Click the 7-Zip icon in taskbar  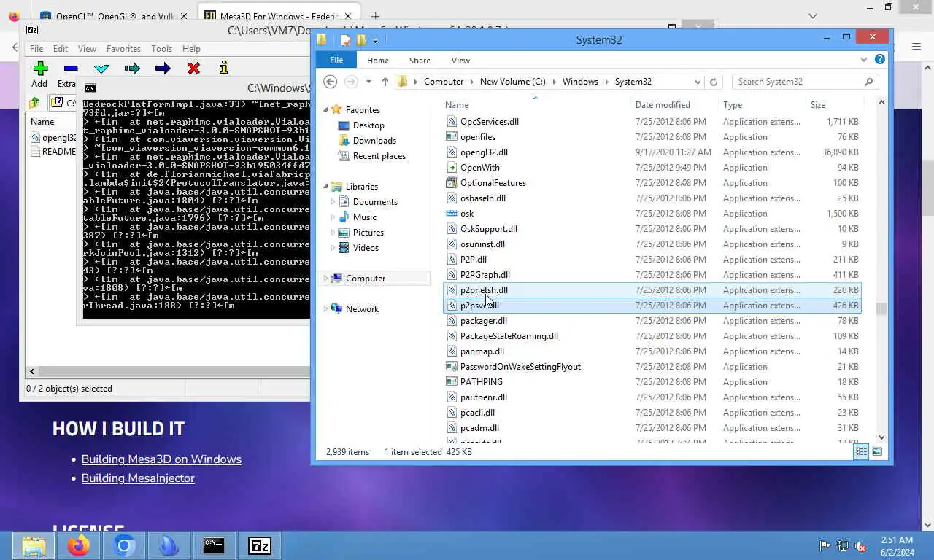click(259, 545)
